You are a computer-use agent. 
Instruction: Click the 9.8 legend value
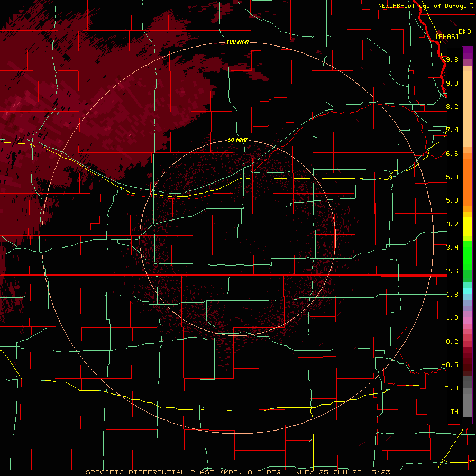pos(452,59)
